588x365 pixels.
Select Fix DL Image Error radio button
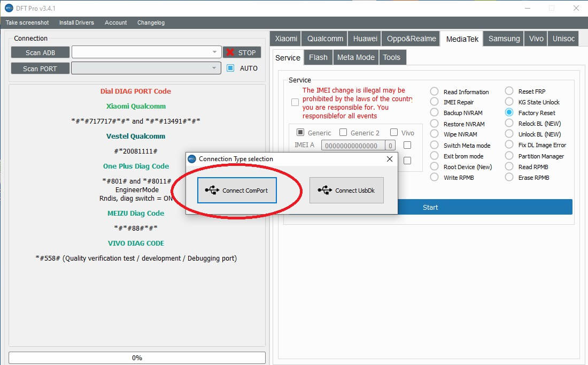pos(509,145)
